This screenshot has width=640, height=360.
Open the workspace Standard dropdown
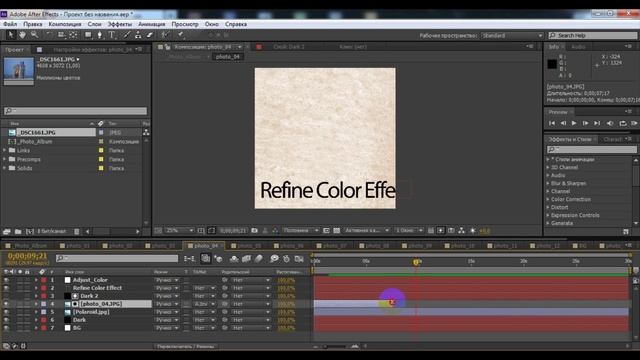tap(512, 36)
